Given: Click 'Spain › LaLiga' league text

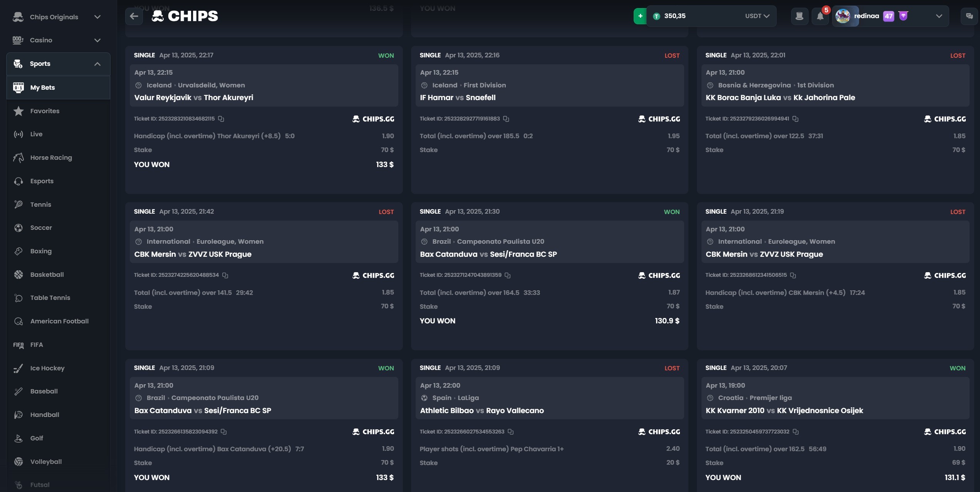Looking at the screenshot, I should click(x=455, y=398).
